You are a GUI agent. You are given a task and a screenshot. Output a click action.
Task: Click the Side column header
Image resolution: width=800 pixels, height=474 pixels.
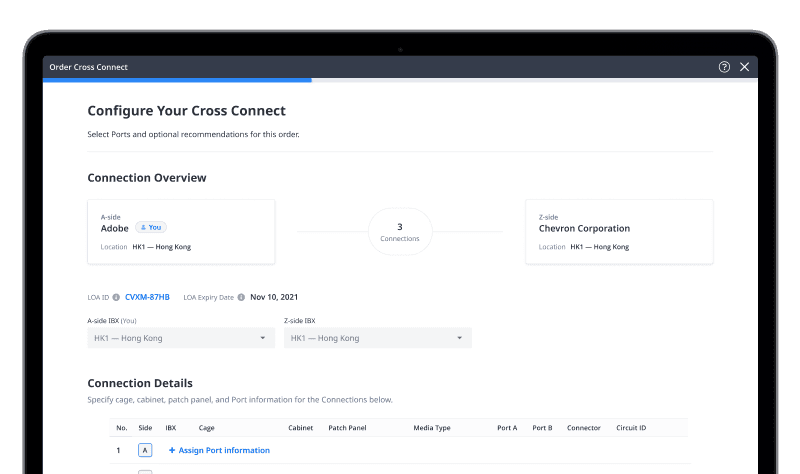click(145, 428)
